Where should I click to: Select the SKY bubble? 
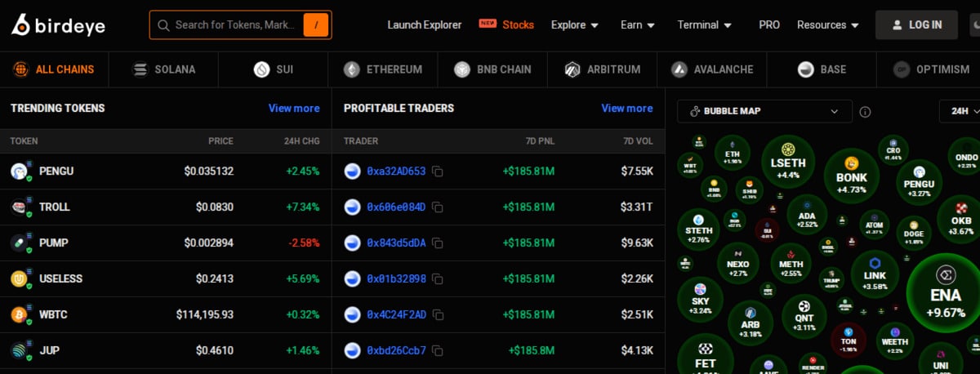pyautogui.click(x=700, y=299)
